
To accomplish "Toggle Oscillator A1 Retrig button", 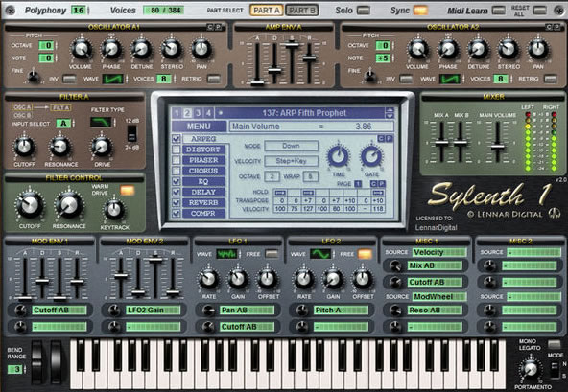I will coord(214,79).
